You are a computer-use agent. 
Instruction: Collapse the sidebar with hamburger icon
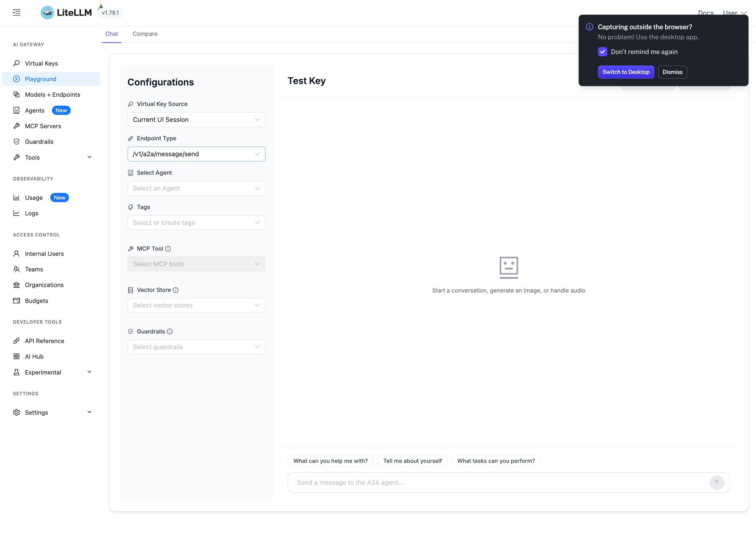[16, 12]
